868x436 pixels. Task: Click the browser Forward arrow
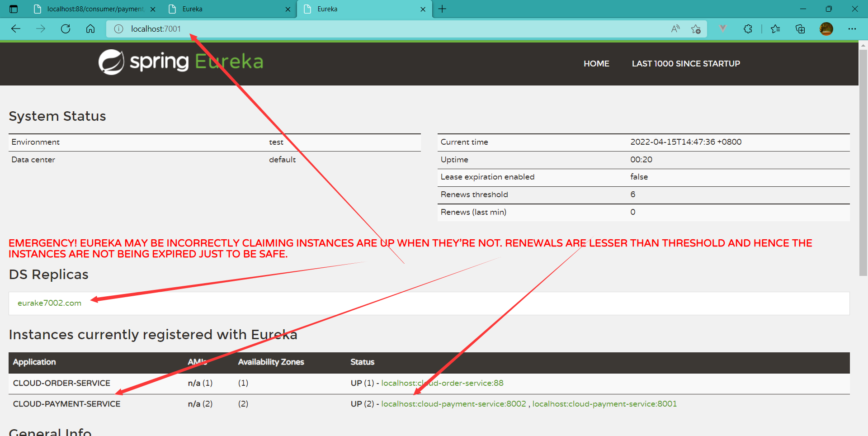pos(41,29)
